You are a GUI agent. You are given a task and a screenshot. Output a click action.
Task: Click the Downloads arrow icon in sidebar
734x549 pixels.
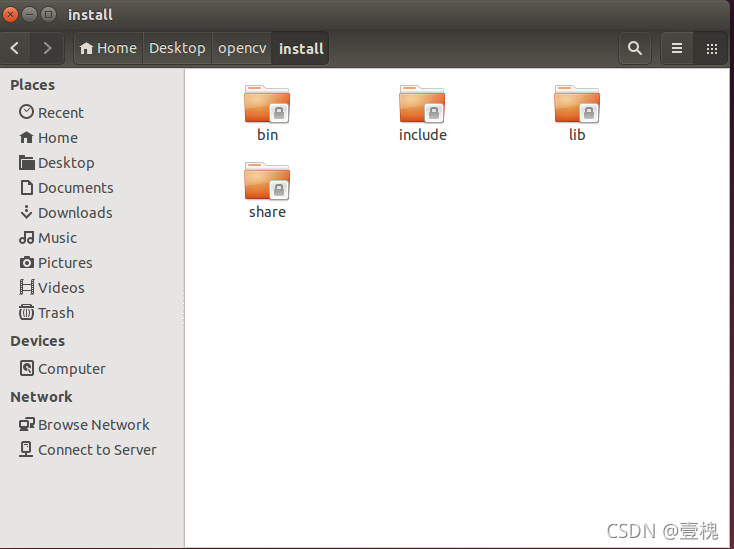[x=26, y=212]
